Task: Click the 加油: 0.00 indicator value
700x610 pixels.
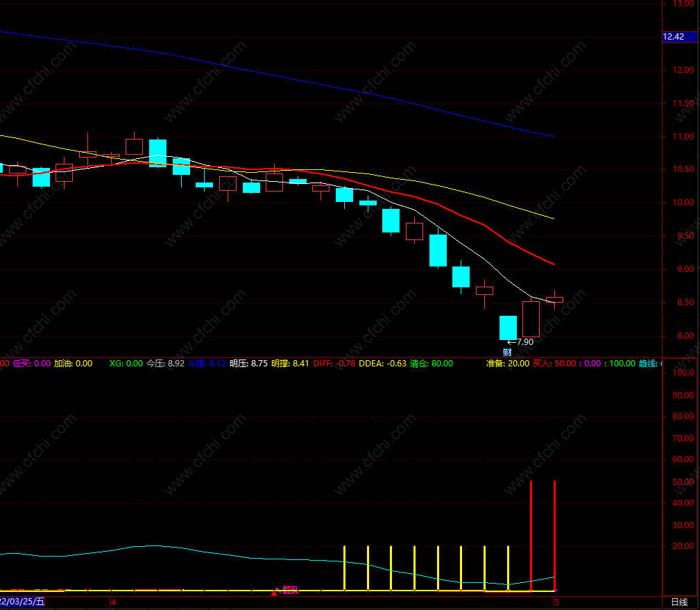Action: click(74, 364)
